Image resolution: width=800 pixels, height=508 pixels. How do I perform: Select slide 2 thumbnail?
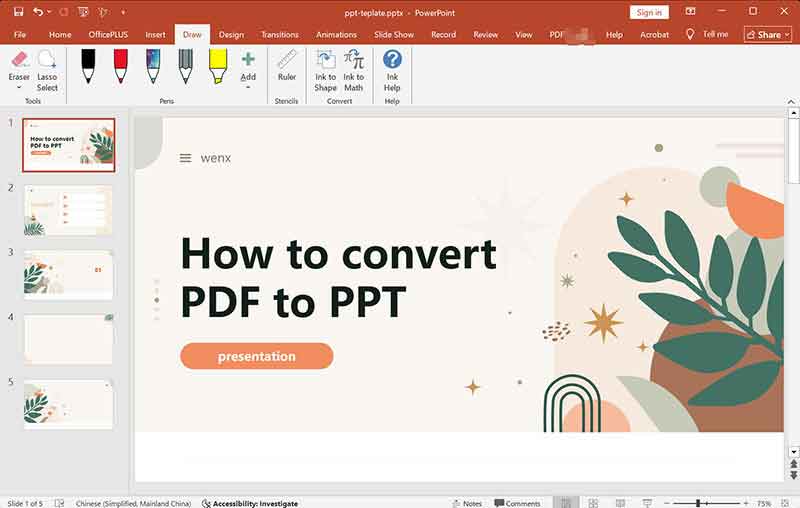(68, 210)
